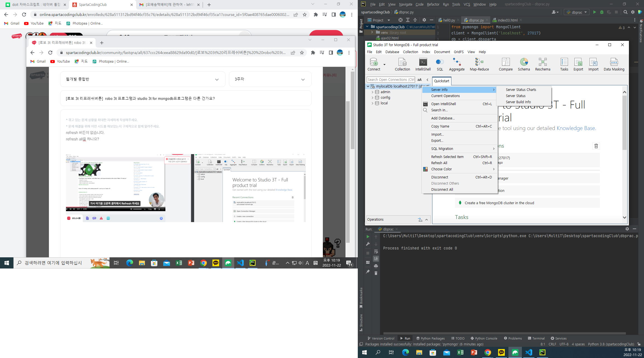Screen dimensions: 644x358
Task: Bookmark the robo 3t question page with the star
Action: click(302, 53)
